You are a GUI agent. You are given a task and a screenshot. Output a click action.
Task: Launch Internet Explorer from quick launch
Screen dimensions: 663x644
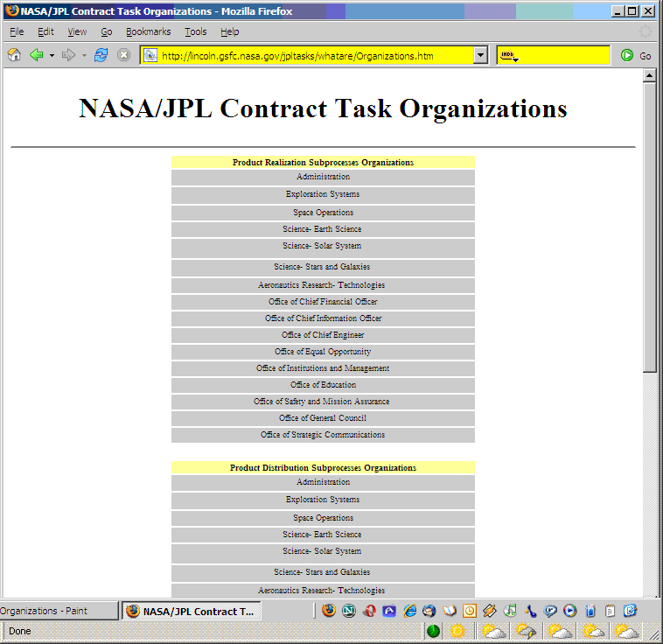click(409, 611)
